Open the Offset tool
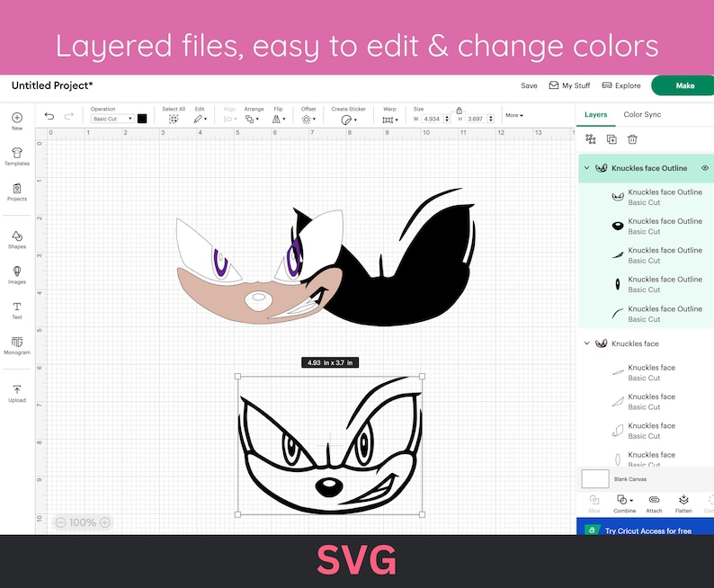 pos(308,120)
